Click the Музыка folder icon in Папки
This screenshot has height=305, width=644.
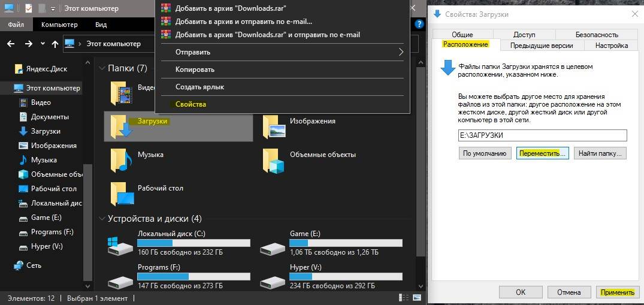click(x=122, y=159)
